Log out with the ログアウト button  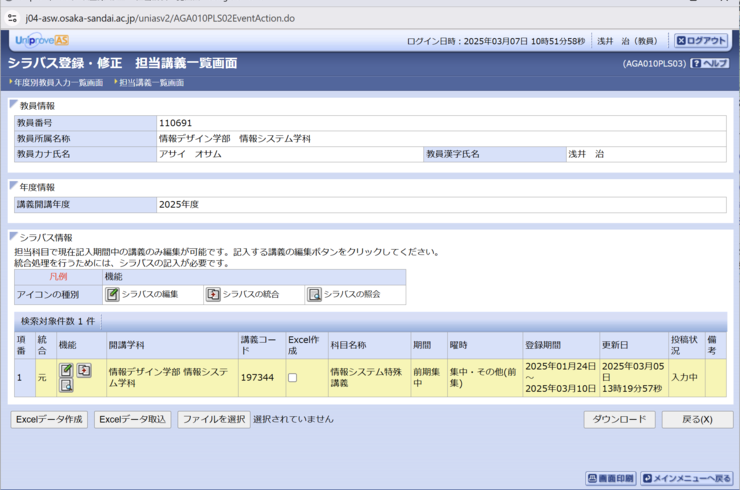[x=701, y=41]
